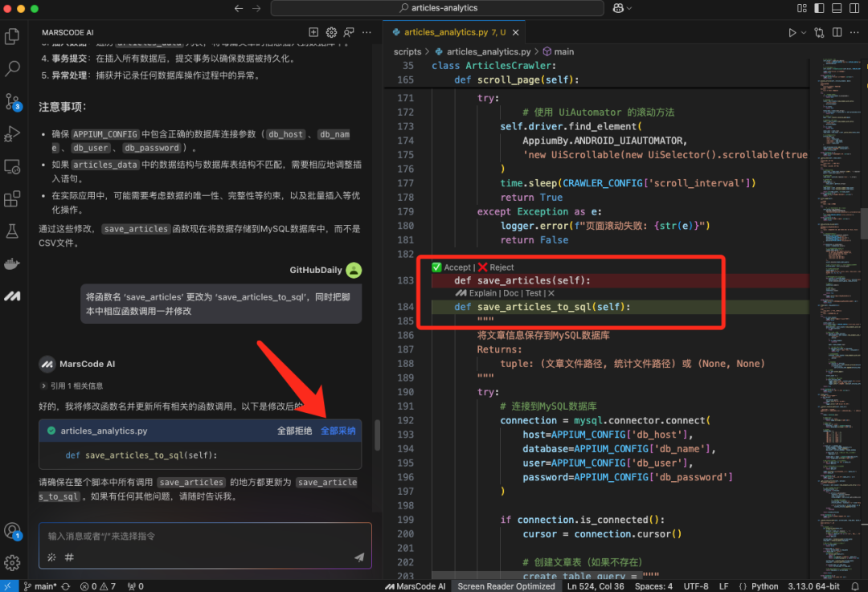Open the run options dropdown arrow
This screenshot has height=592, width=868.
click(x=804, y=33)
